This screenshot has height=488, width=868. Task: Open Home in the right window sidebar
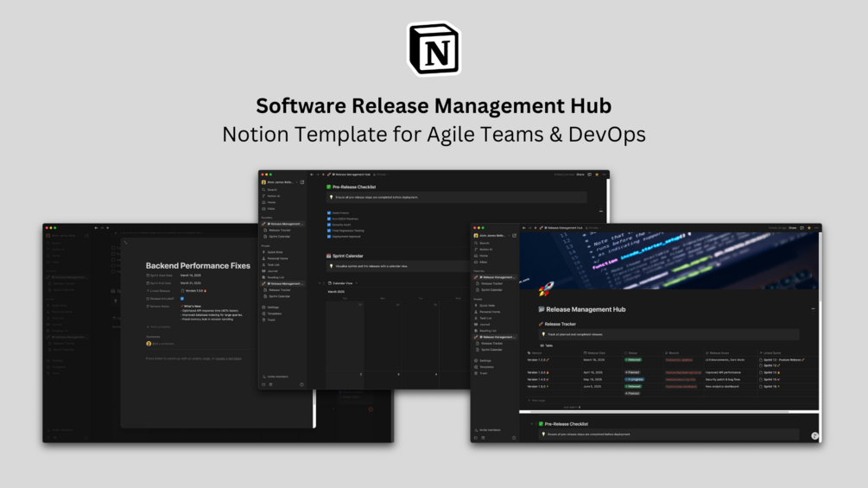coord(482,256)
